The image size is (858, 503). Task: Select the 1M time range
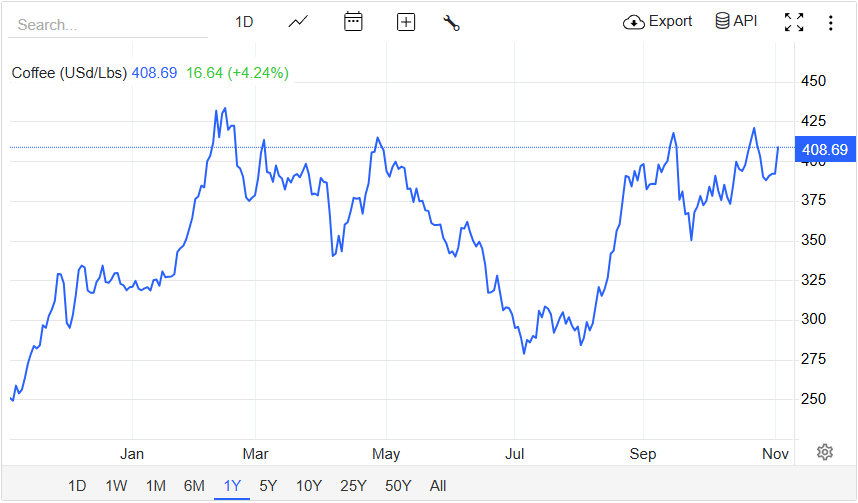click(x=155, y=486)
